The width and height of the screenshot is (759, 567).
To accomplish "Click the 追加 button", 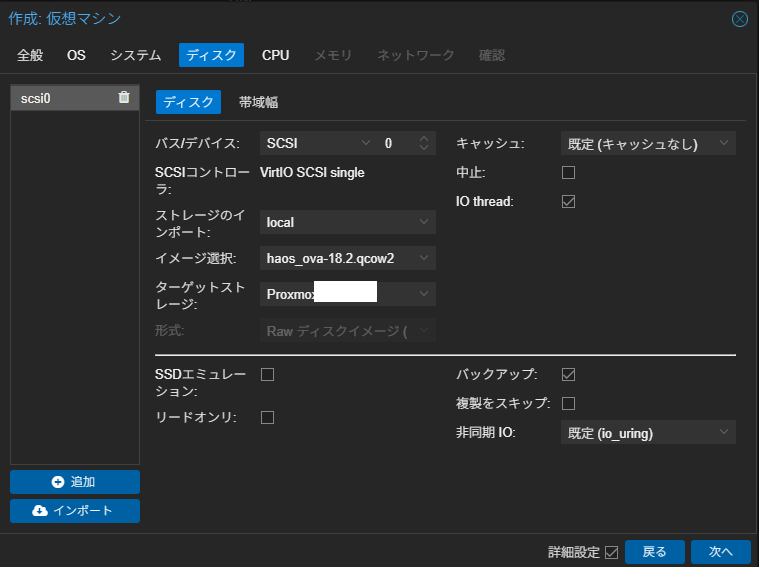I will (x=75, y=482).
